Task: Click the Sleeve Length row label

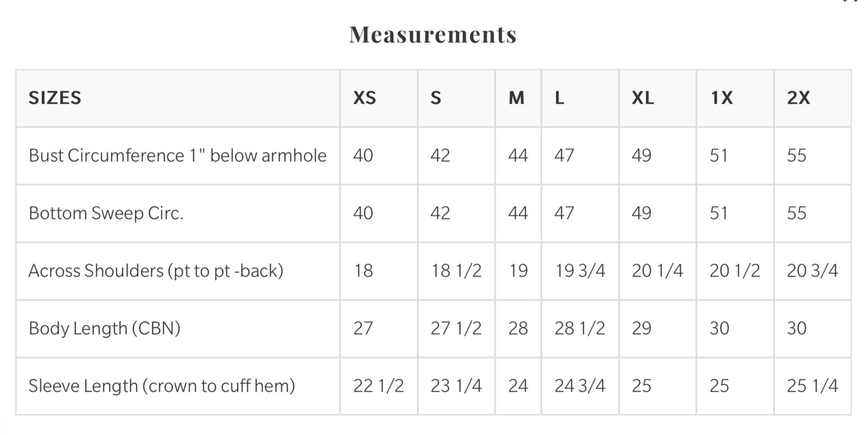Action: [162, 386]
